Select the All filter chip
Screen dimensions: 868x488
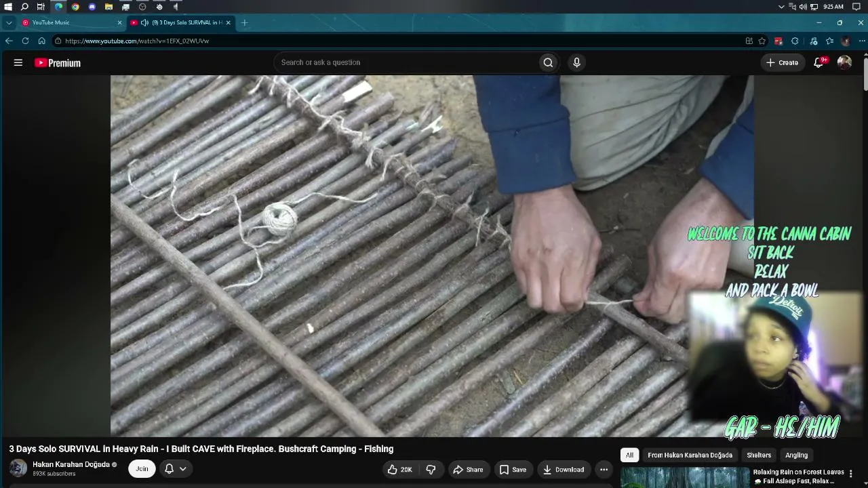click(x=629, y=455)
